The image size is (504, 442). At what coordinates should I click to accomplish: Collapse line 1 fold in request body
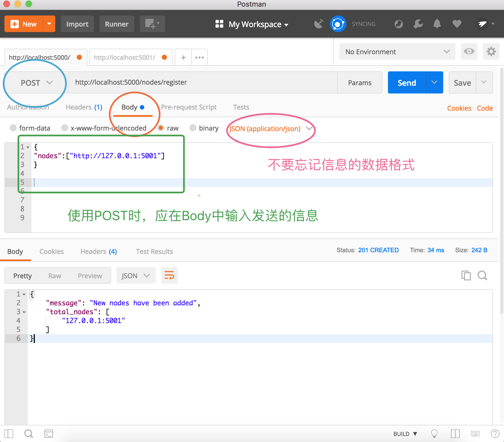point(28,147)
